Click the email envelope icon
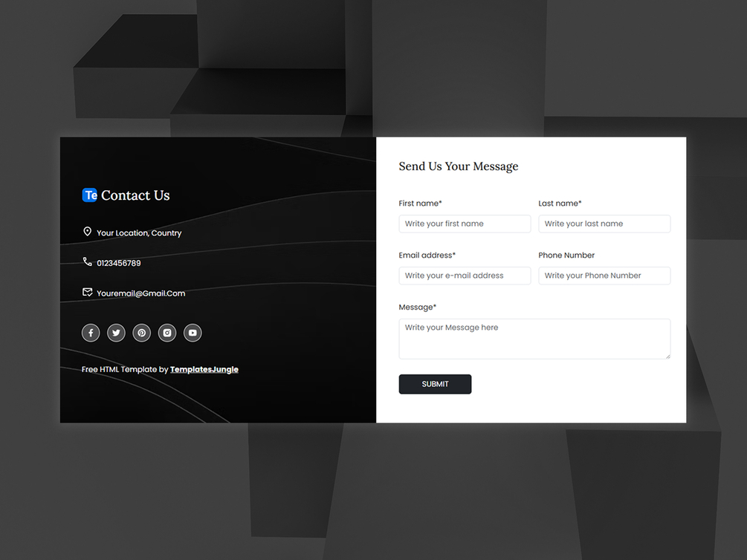 87,292
